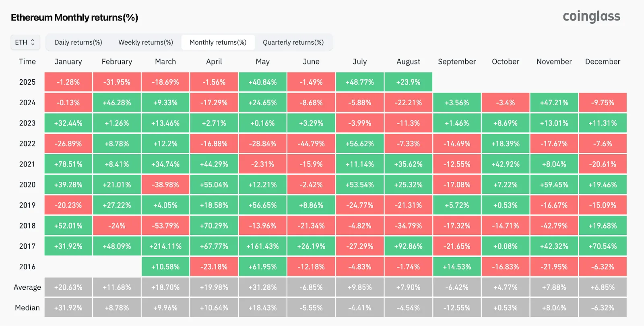Image resolution: width=644 pixels, height=326 pixels.
Task: Click the +40.84% May 2025 cell
Action: tap(262, 82)
